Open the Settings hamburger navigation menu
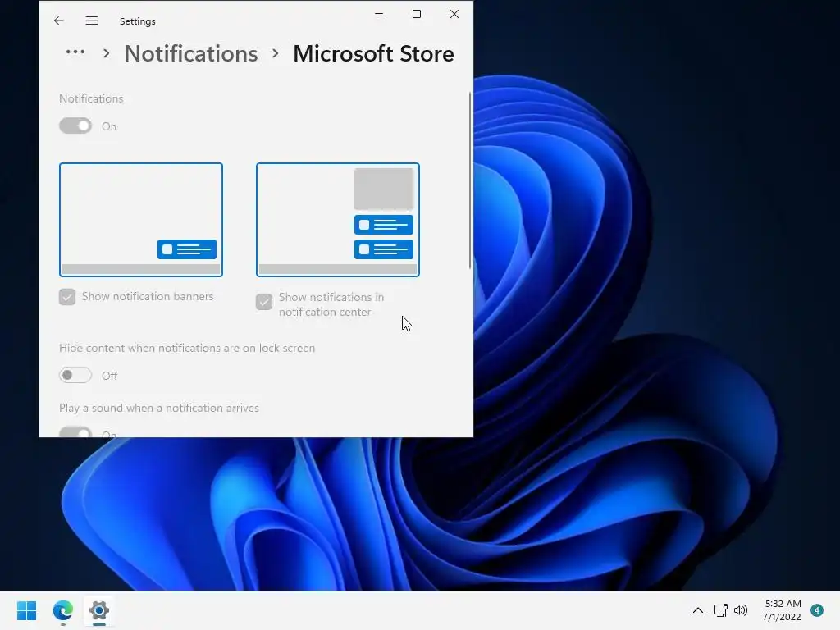 [92, 21]
